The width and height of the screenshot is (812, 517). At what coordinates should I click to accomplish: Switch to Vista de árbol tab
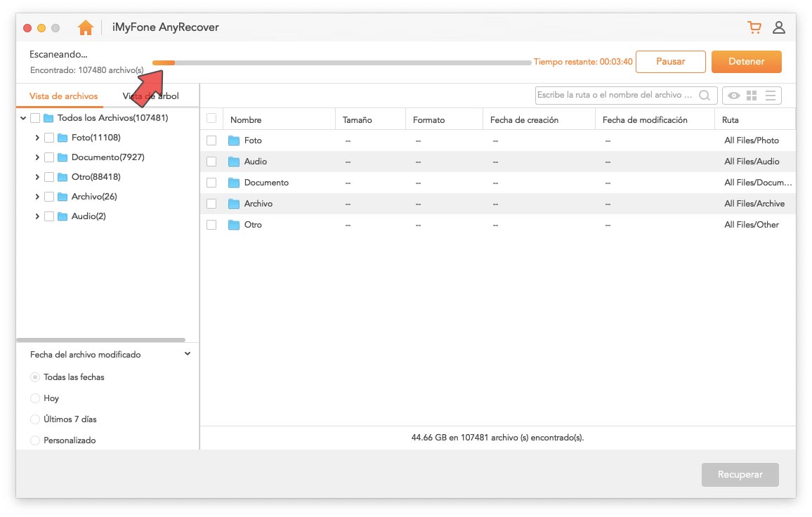[150, 96]
